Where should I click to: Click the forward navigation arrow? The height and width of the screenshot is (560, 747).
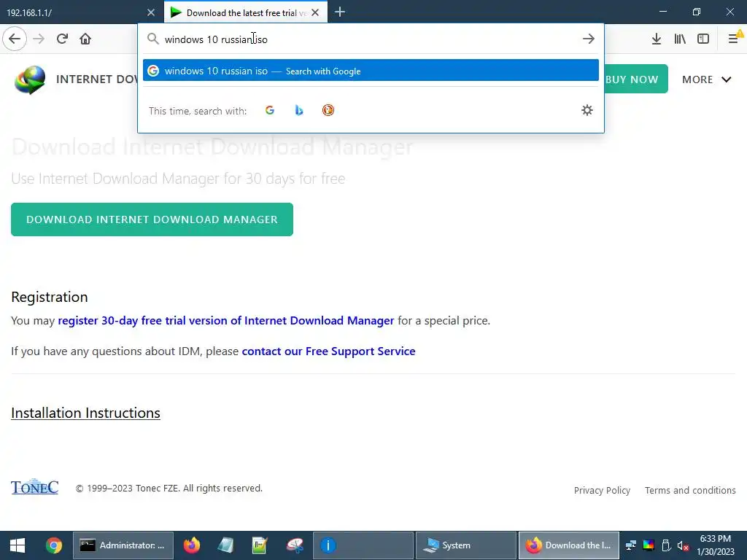pyautogui.click(x=39, y=39)
